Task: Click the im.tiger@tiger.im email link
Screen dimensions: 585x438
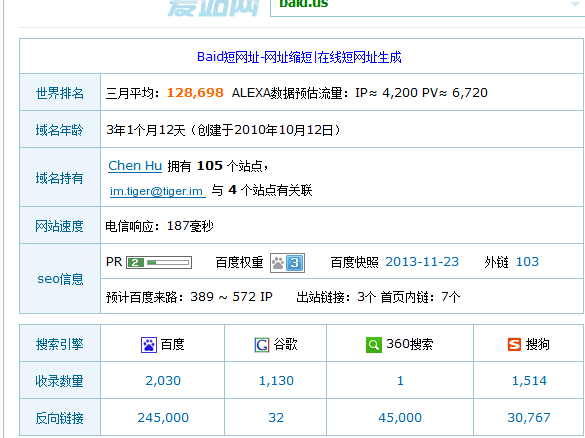Action: tap(157, 191)
